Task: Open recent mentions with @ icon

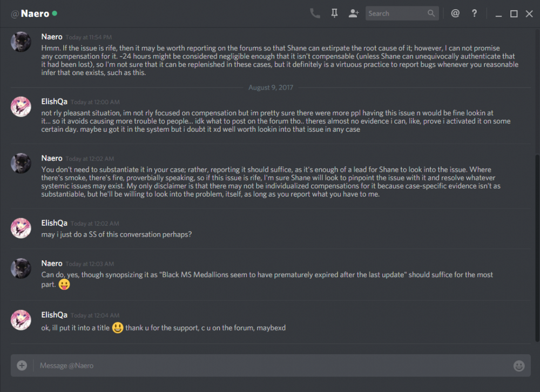Action: click(455, 13)
